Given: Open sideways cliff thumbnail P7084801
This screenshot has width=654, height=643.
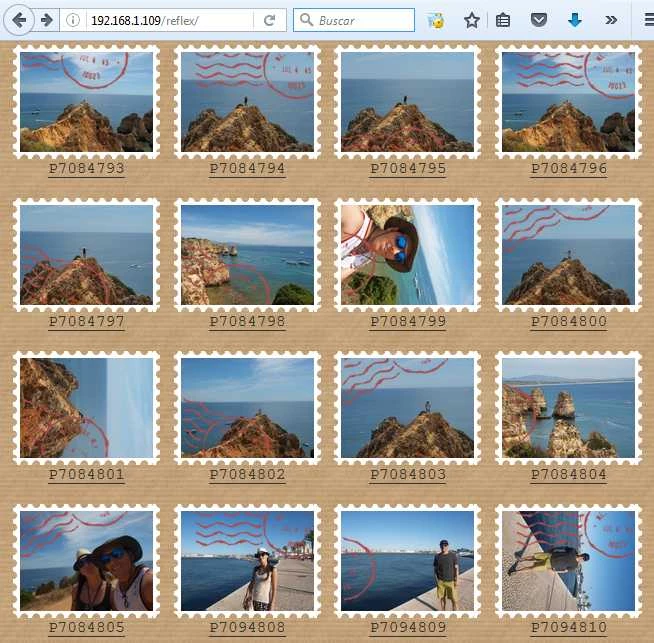Looking at the screenshot, I should tap(86, 408).
